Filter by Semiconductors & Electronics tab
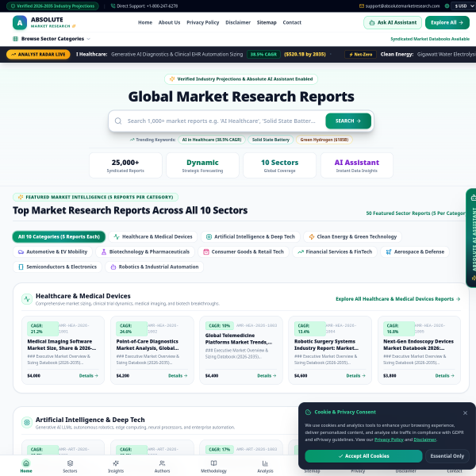Image resolution: width=476 pixels, height=476 pixels. click(x=57, y=267)
